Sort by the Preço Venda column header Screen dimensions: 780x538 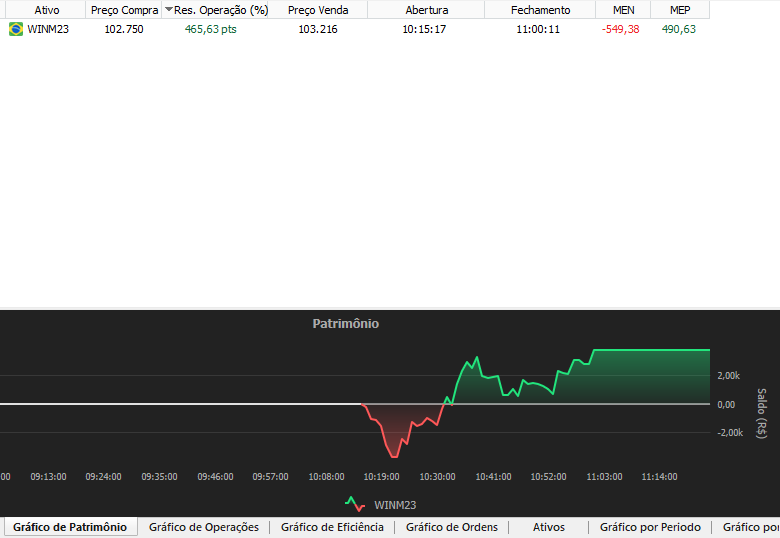coord(318,10)
